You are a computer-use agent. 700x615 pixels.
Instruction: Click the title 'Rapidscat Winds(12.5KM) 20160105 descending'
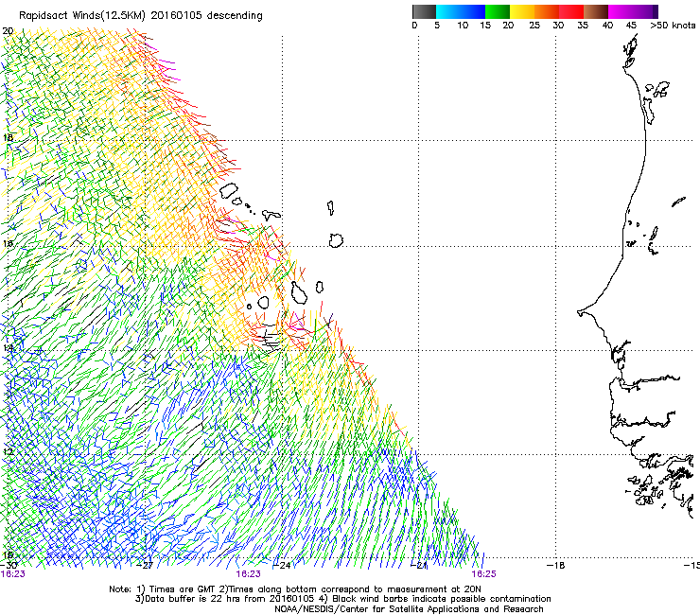tap(141, 16)
